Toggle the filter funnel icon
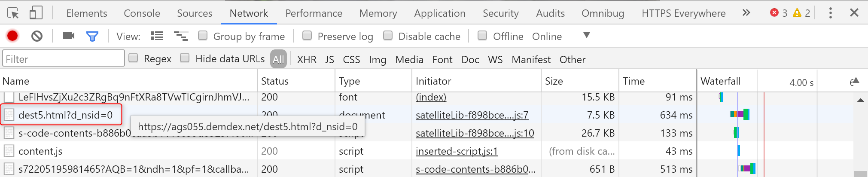 tap(92, 37)
